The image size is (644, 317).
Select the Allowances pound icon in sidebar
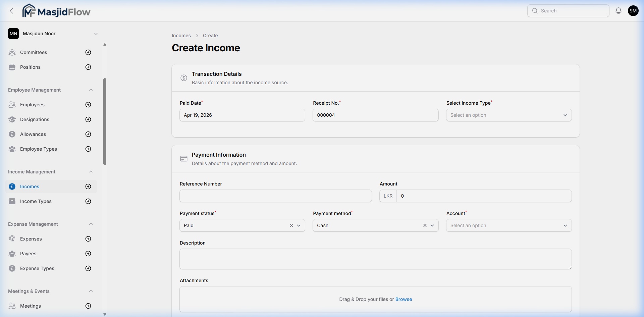pos(12,134)
